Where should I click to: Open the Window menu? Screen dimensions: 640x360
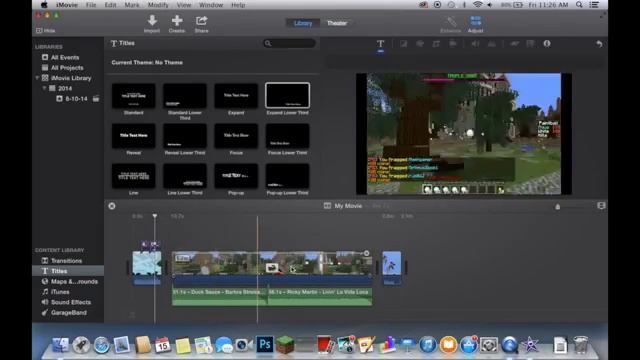tap(211, 5)
